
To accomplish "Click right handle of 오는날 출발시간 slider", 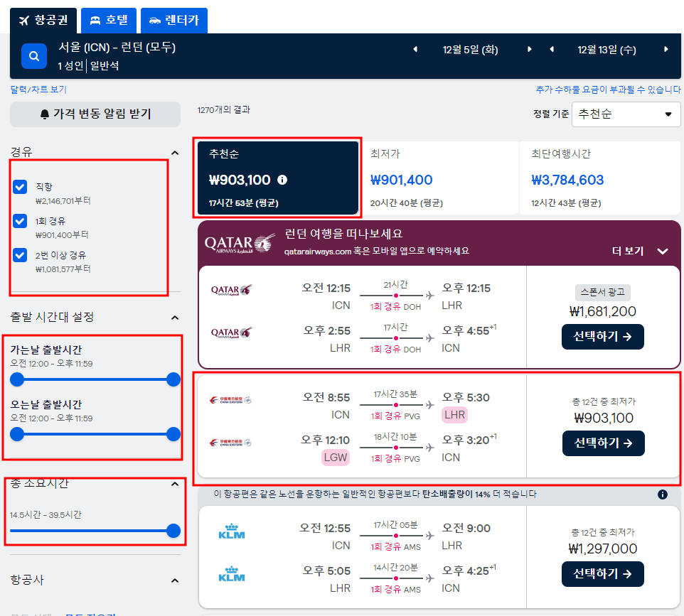I will pos(173,434).
